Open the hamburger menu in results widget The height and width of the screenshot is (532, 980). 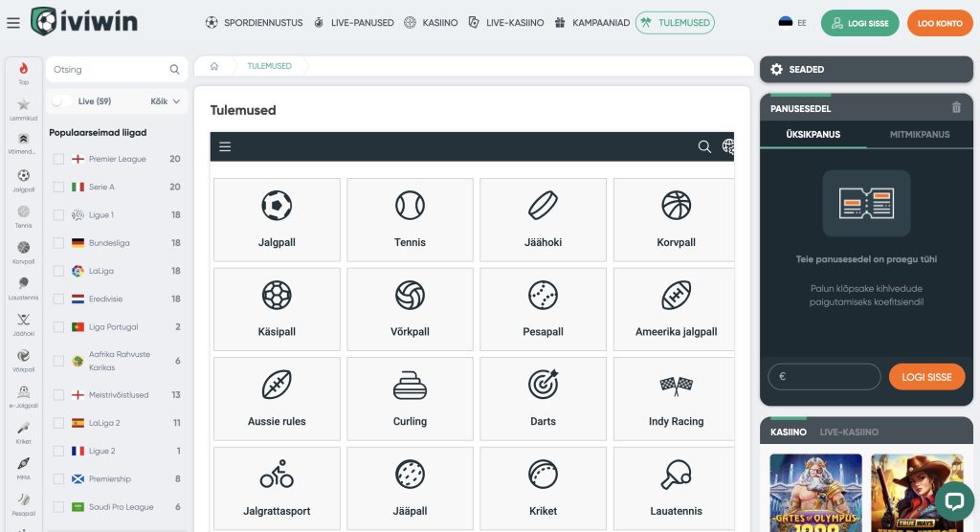(x=225, y=146)
